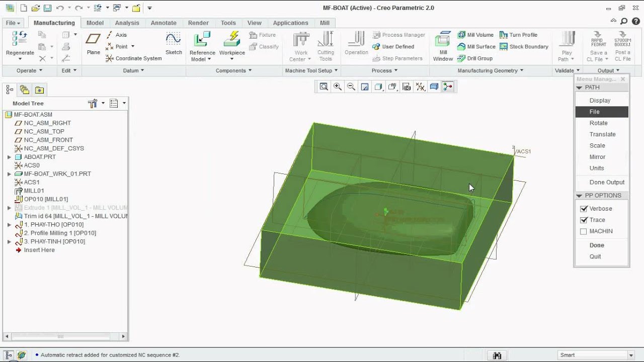Open the Manufacturing Geometry group dropdown

click(x=491, y=70)
